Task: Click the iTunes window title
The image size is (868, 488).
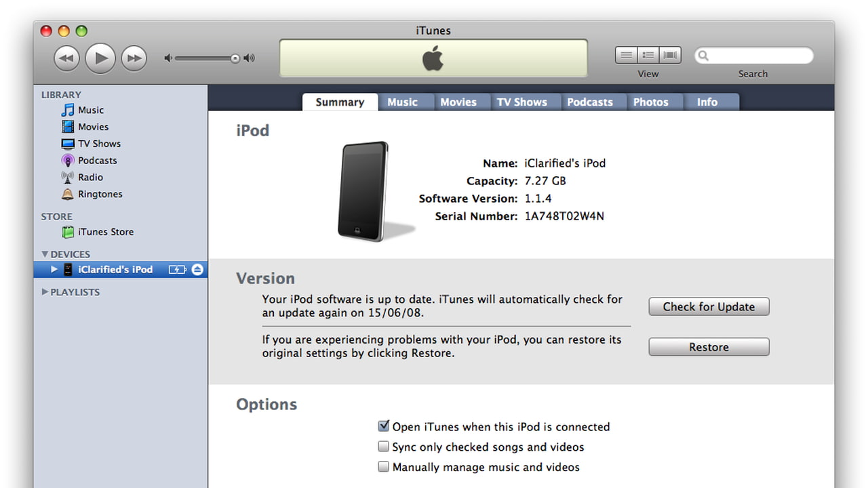Action: pos(433,30)
